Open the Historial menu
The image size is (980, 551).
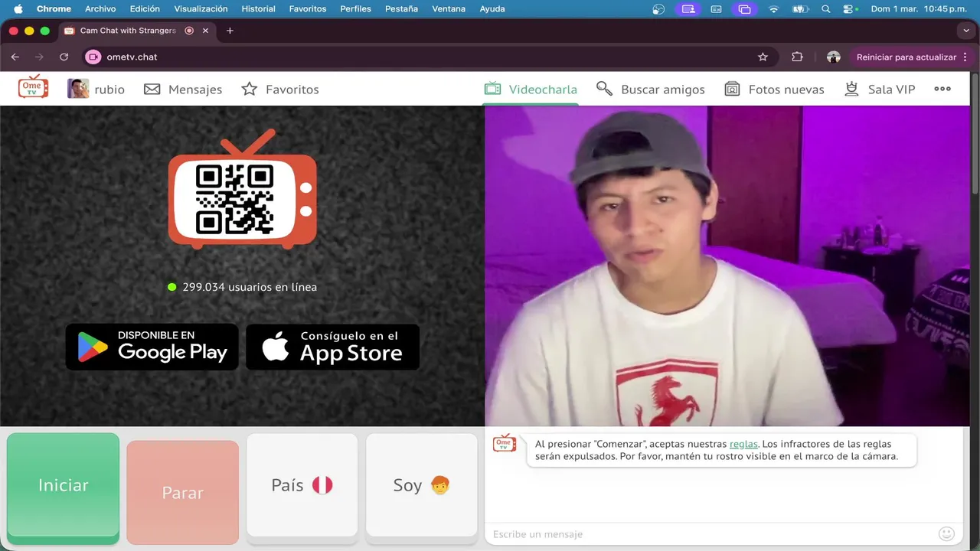point(258,9)
